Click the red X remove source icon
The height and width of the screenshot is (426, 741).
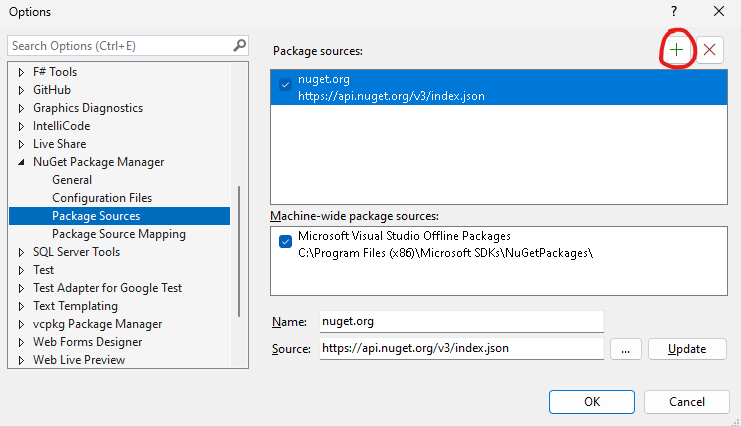click(x=710, y=49)
